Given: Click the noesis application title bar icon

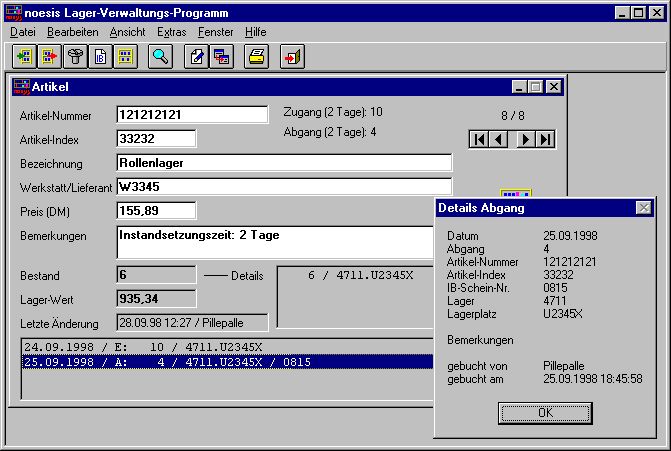Looking at the screenshot, I should pos(13,13).
